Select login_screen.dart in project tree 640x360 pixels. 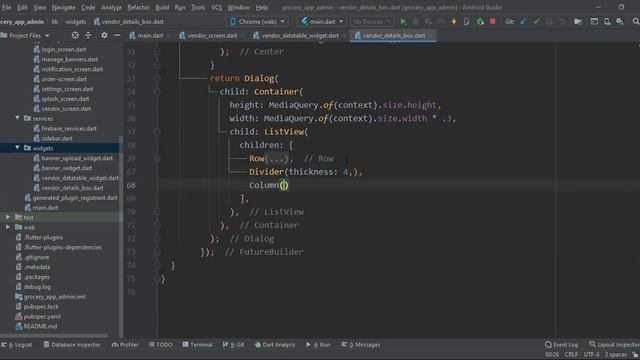64,49
